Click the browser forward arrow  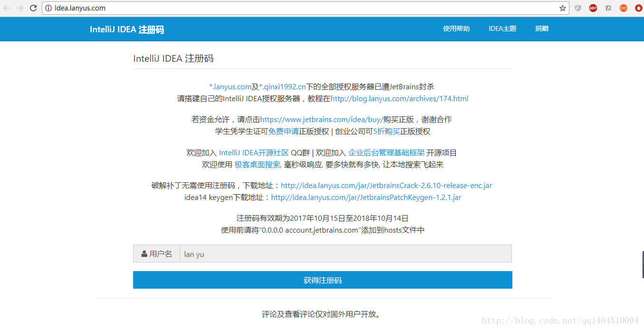coord(20,8)
